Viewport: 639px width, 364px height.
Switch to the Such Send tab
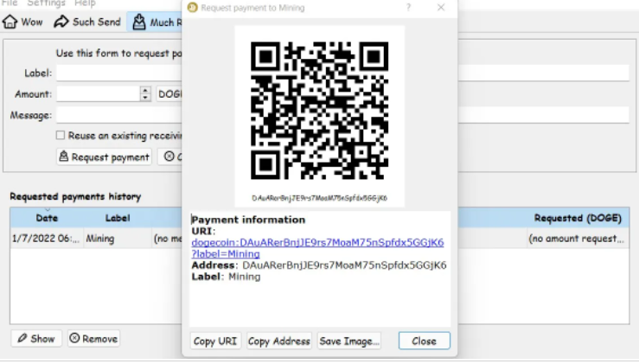click(x=87, y=22)
